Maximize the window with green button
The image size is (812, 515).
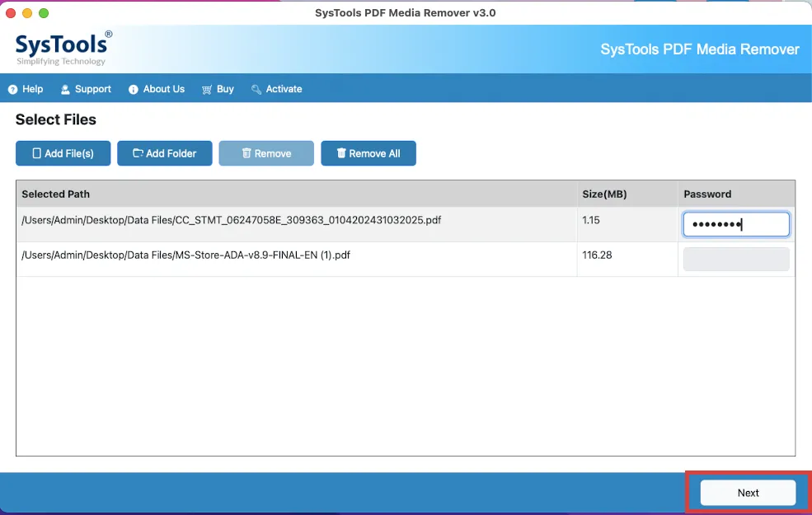coord(44,13)
